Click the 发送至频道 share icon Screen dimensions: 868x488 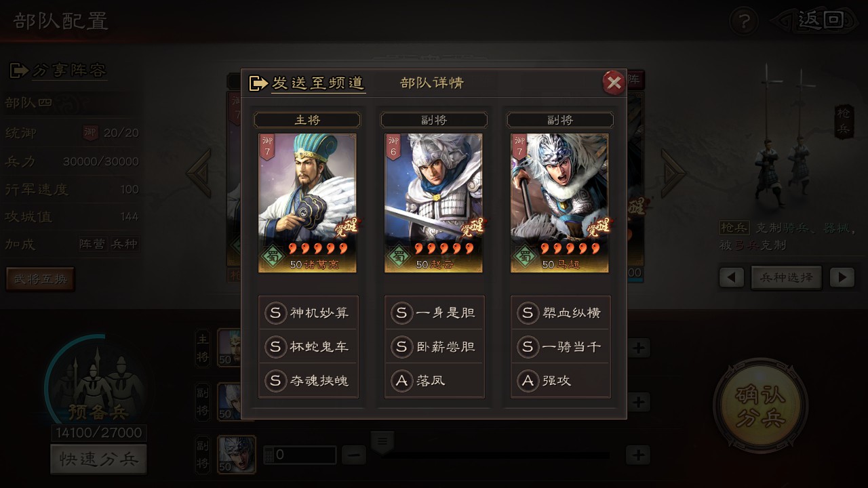(259, 83)
